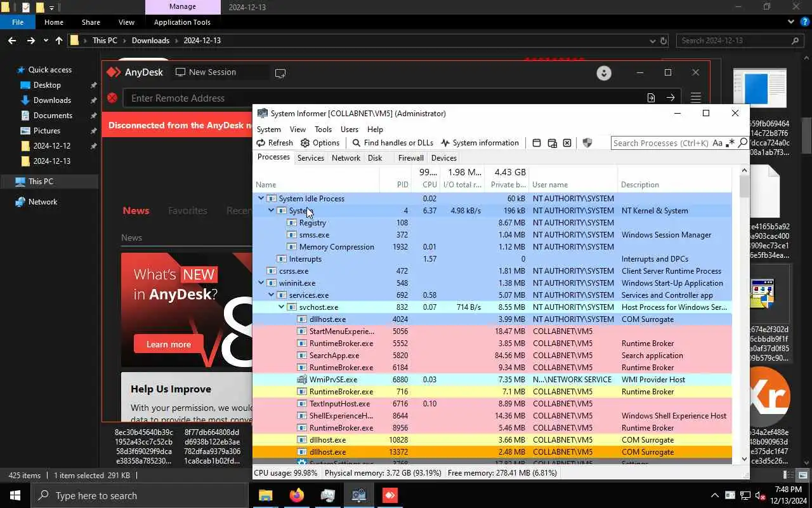Click the Explorer address bar refresh icon
This screenshot has width=812, height=508.
tap(664, 41)
